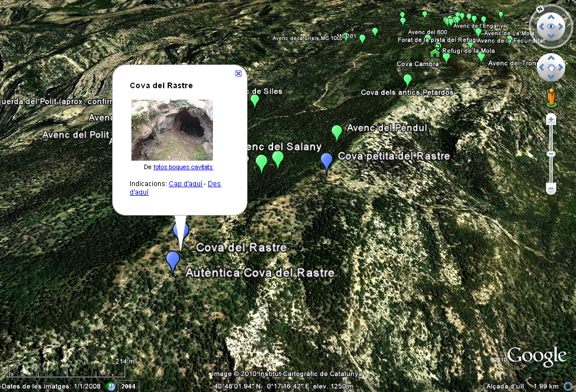Click the Cova dels antics Petardos placemark
Image resolution: width=576 pixels, height=392 pixels.
pyautogui.click(x=407, y=80)
